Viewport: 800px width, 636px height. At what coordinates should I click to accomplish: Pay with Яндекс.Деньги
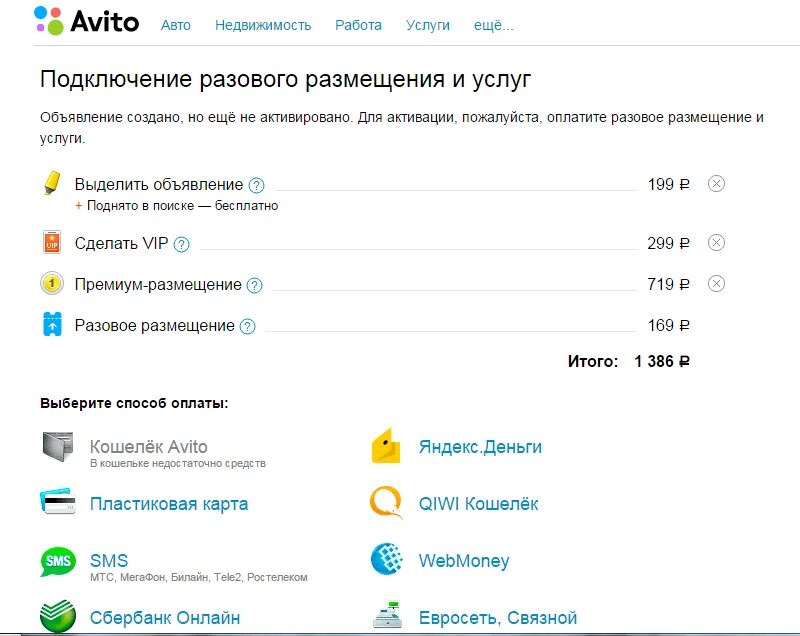(480, 447)
